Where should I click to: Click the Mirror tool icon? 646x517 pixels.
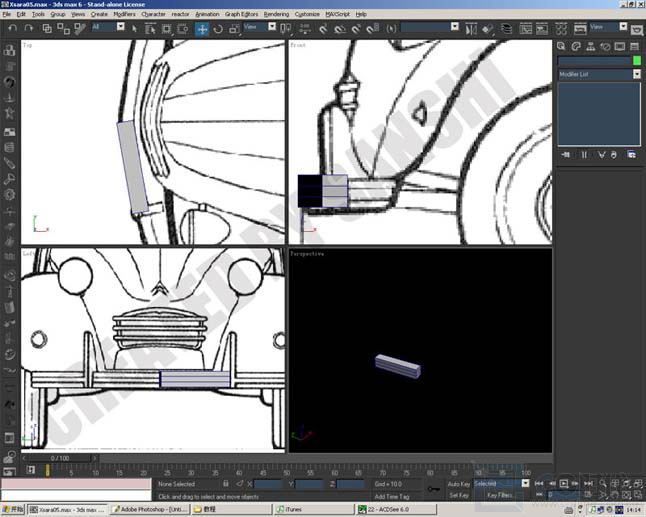coord(471,29)
